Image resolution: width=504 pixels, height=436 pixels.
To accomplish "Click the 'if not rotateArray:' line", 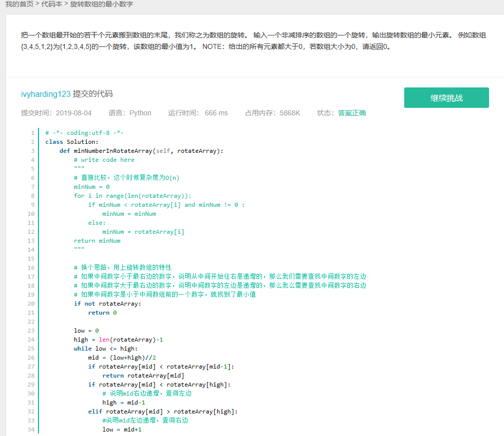I will (107, 304).
